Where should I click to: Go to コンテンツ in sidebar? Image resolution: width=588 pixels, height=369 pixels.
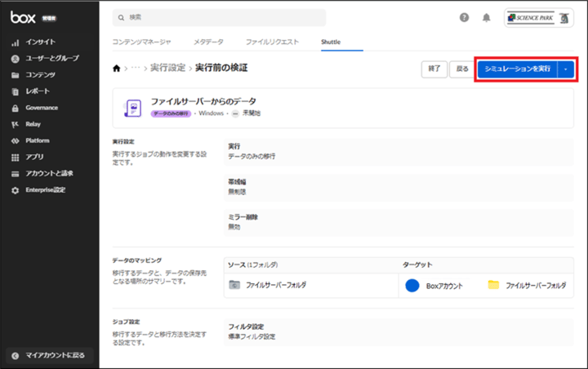[x=40, y=75]
